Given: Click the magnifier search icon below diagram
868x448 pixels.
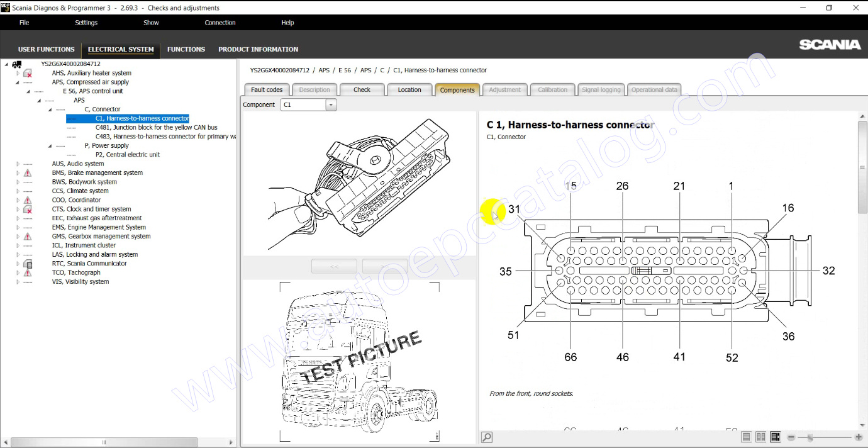Looking at the screenshot, I should pyautogui.click(x=486, y=437).
